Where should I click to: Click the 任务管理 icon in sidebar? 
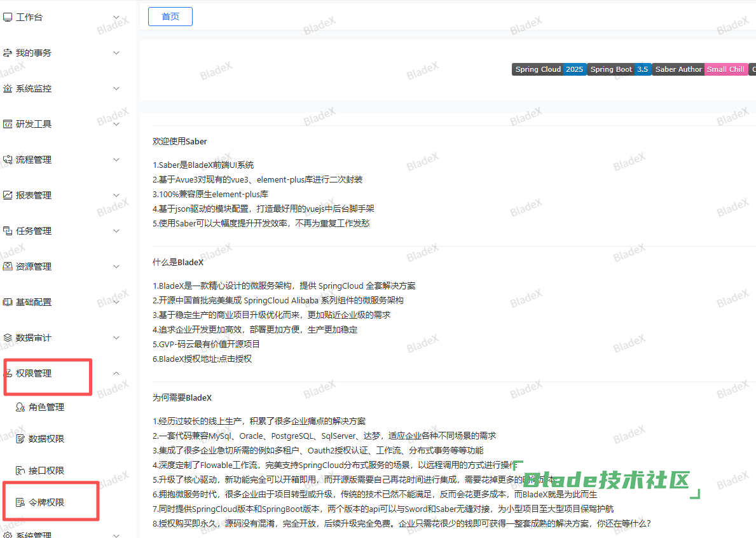8,231
